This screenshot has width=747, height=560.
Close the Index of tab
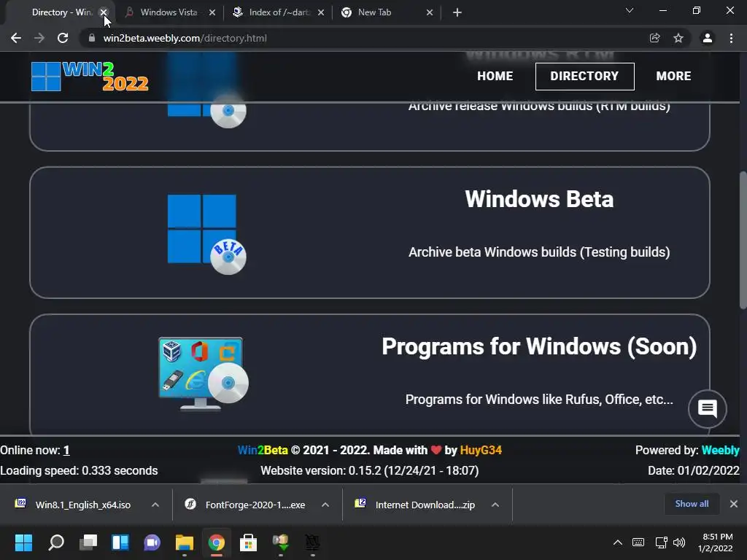pos(321,12)
